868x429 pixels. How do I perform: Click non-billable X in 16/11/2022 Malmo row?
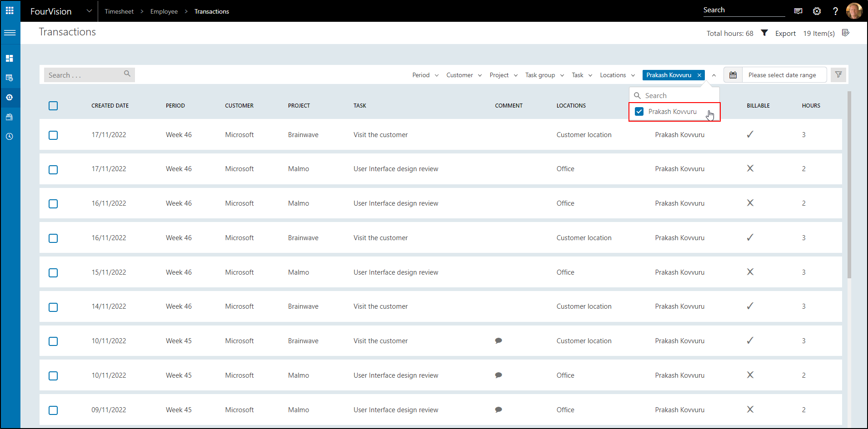click(x=750, y=203)
